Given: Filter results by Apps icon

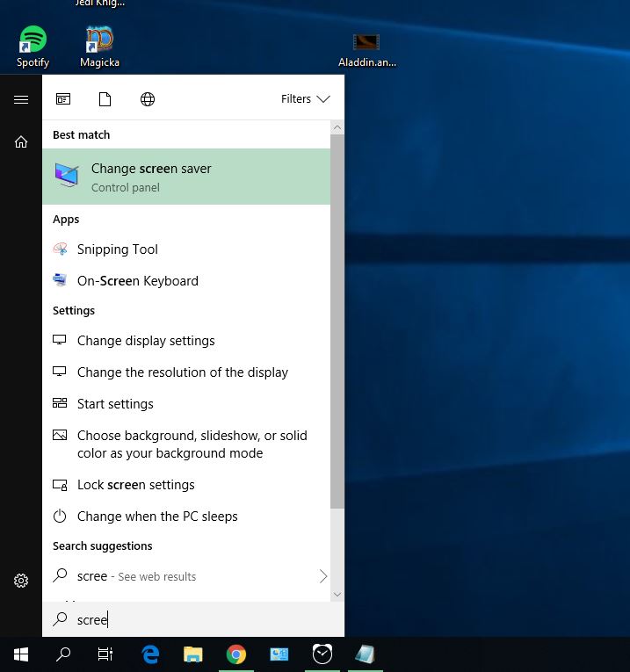Looking at the screenshot, I should tap(63, 99).
